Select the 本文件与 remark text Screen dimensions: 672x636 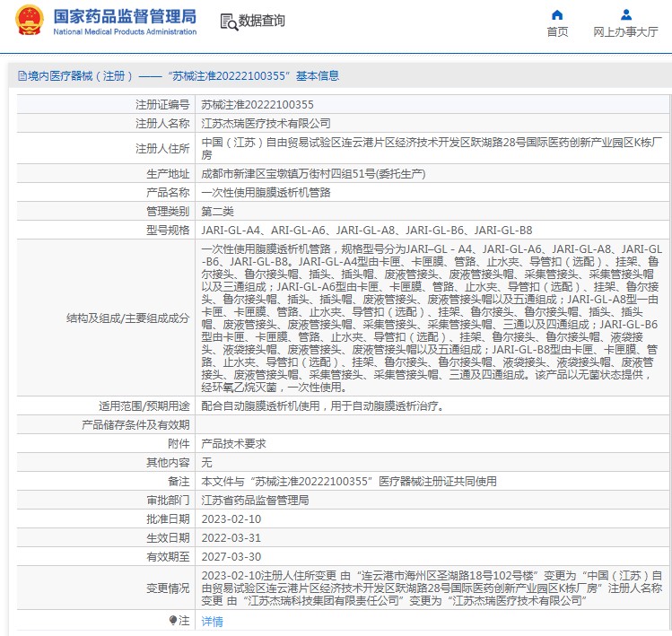click(349, 482)
